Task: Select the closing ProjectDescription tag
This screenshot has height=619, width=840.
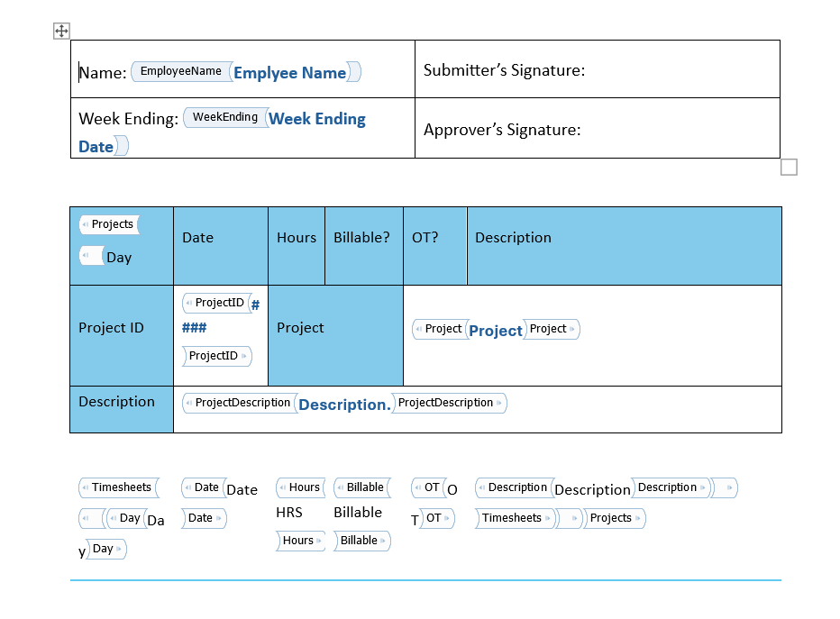Action: point(449,404)
